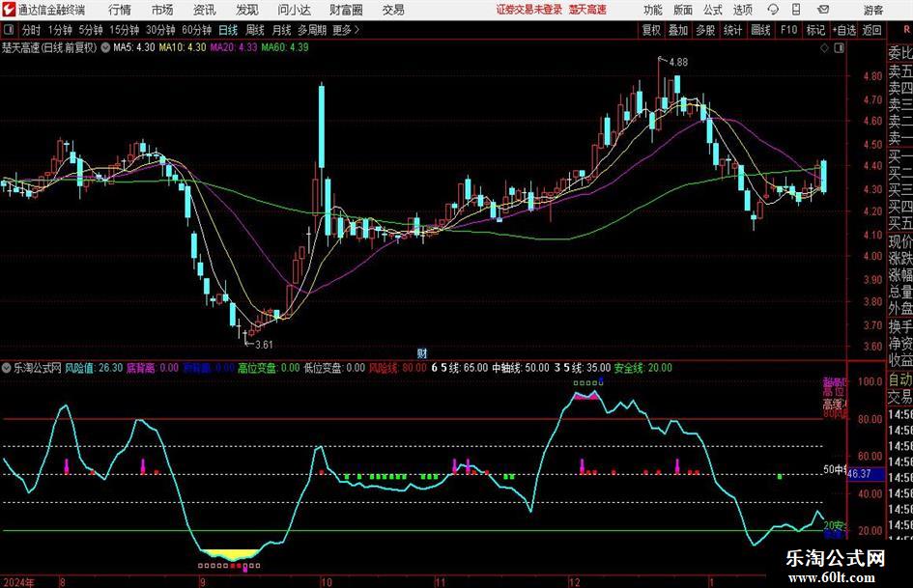Open the 问小达 menu

click(x=294, y=10)
